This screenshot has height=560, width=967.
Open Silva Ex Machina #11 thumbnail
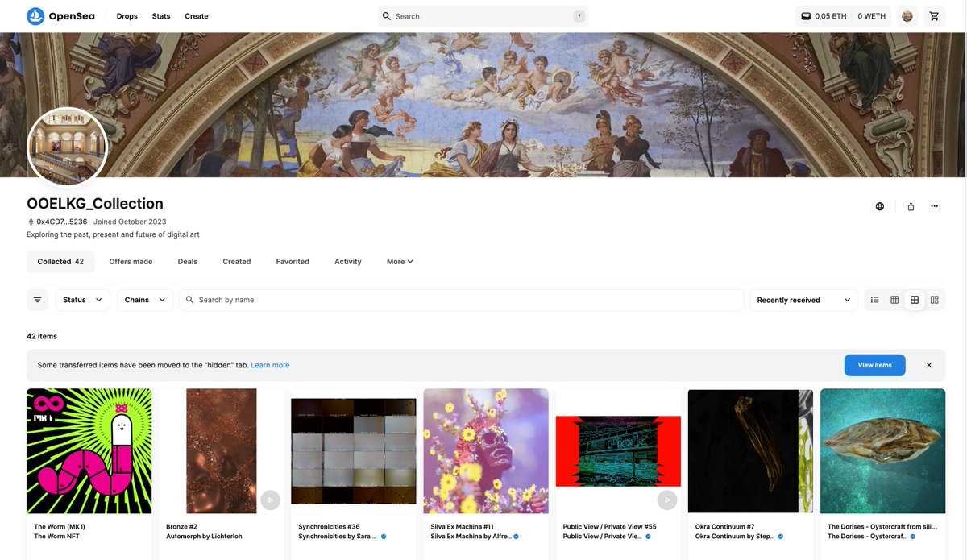coord(486,451)
